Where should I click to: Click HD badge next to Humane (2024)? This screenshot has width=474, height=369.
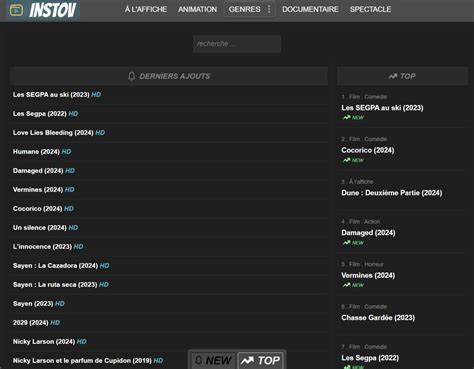pos(66,152)
